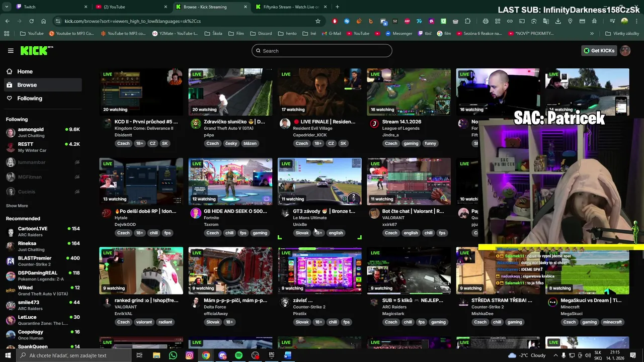Open Všetky záložky bookmarks folder

click(x=622, y=34)
